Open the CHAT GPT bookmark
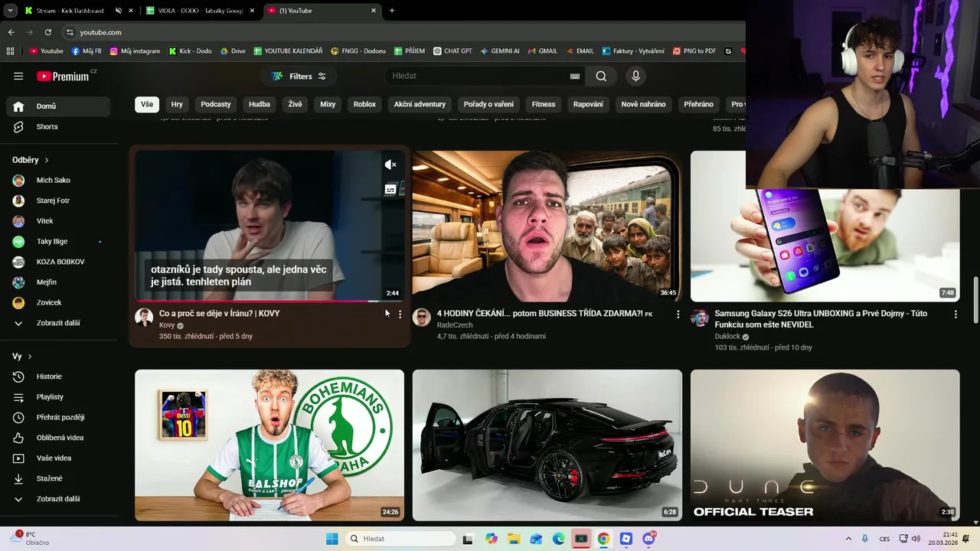This screenshot has height=551, width=980. 452,51
